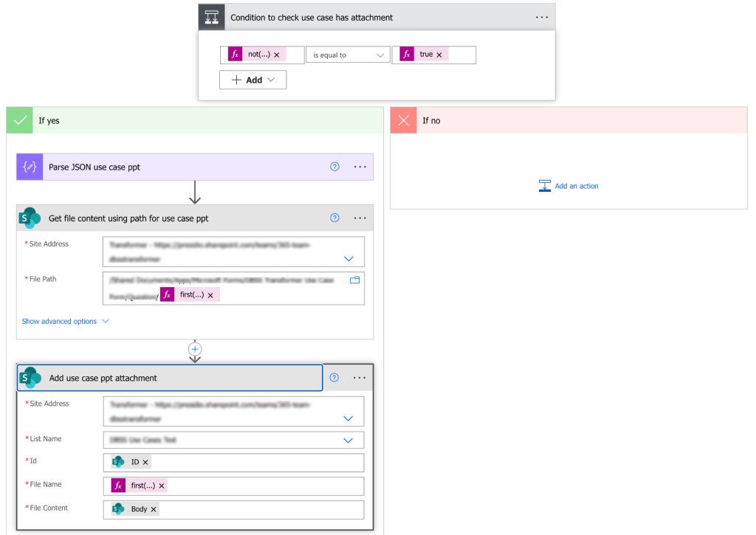Screen dimensions: 756x535
Task: Open the file picker for File Path
Action: [354, 280]
